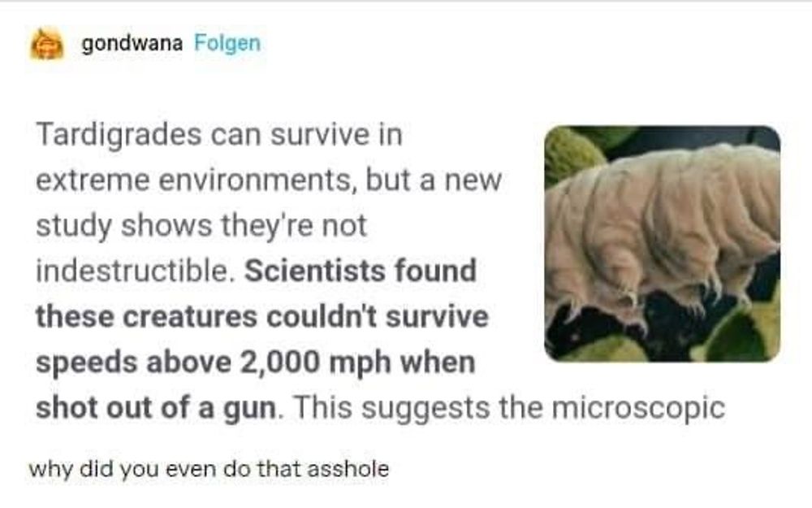The width and height of the screenshot is (812, 508).
Task: Click "This suggests the microscopic" text
Action: pyautogui.click(x=508, y=407)
